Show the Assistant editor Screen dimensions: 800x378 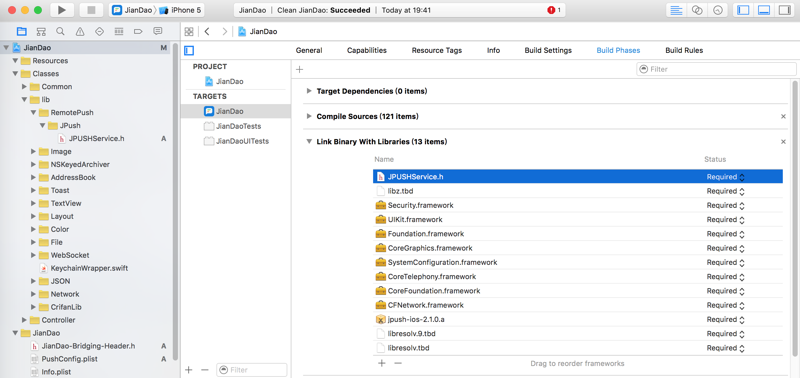[x=697, y=10]
